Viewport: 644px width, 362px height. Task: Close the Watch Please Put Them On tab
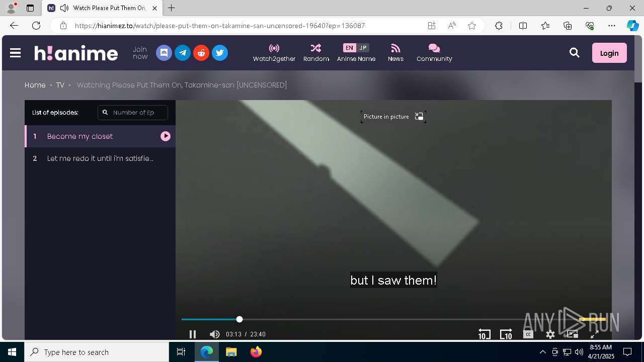(155, 8)
